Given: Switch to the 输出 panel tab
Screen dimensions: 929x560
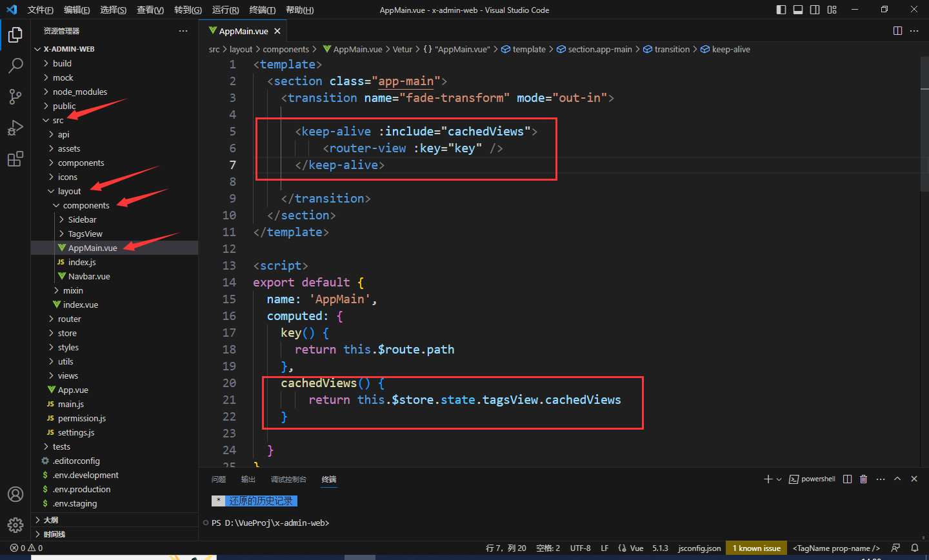Looking at the screenshot, I should pos(248,479).
